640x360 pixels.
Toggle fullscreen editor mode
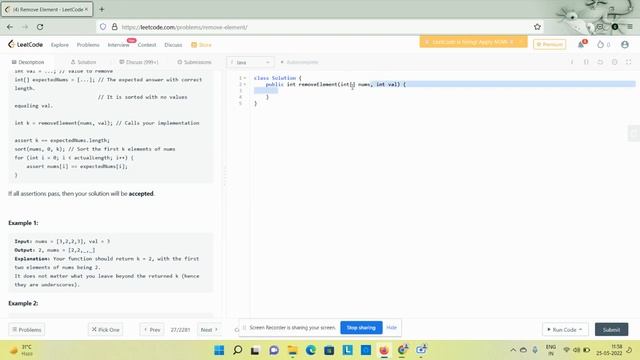tap(629, 62)
